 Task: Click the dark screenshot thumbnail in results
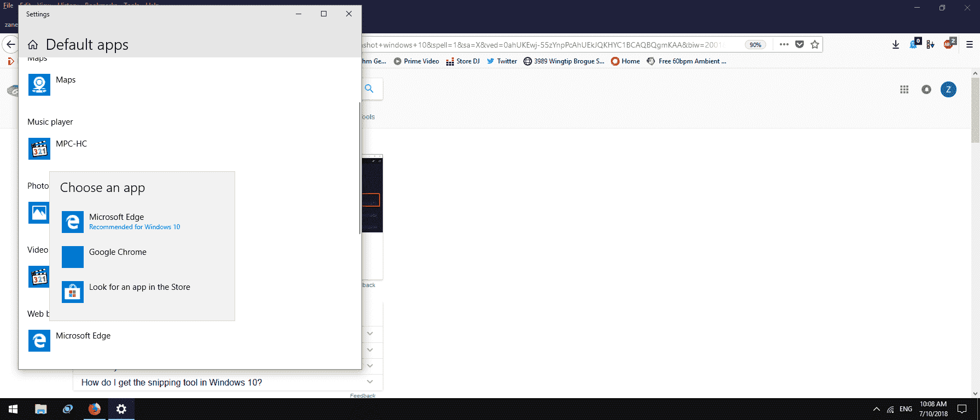click(x=372, y=194)
